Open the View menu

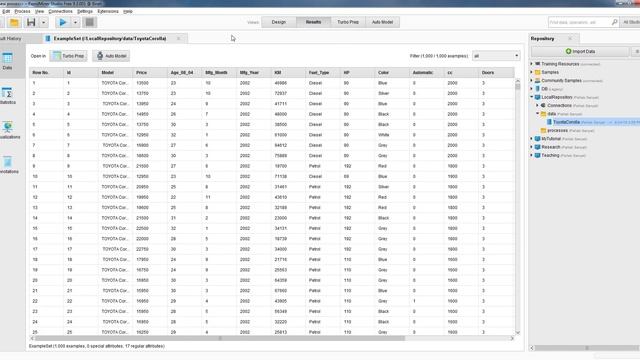40,11
